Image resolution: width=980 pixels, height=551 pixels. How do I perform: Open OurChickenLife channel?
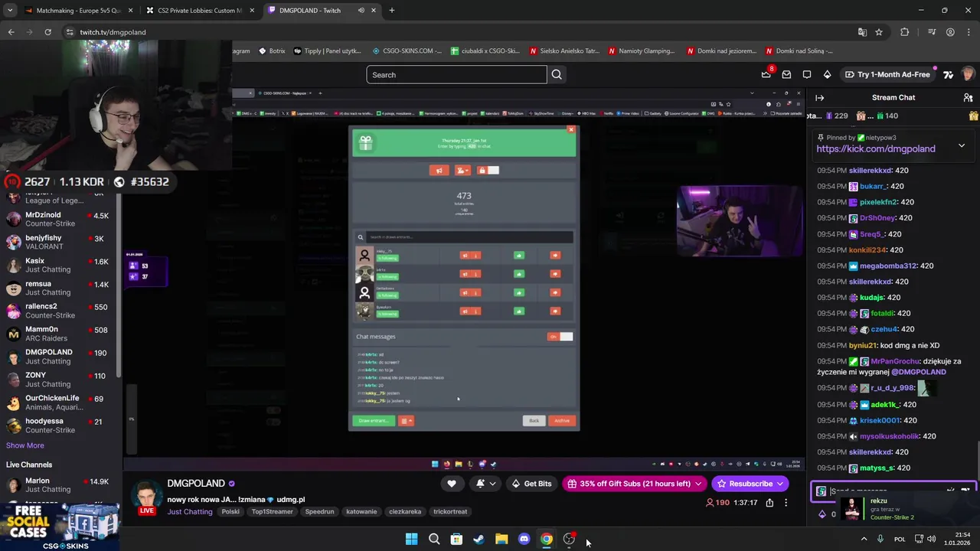(x=60, y=403)
